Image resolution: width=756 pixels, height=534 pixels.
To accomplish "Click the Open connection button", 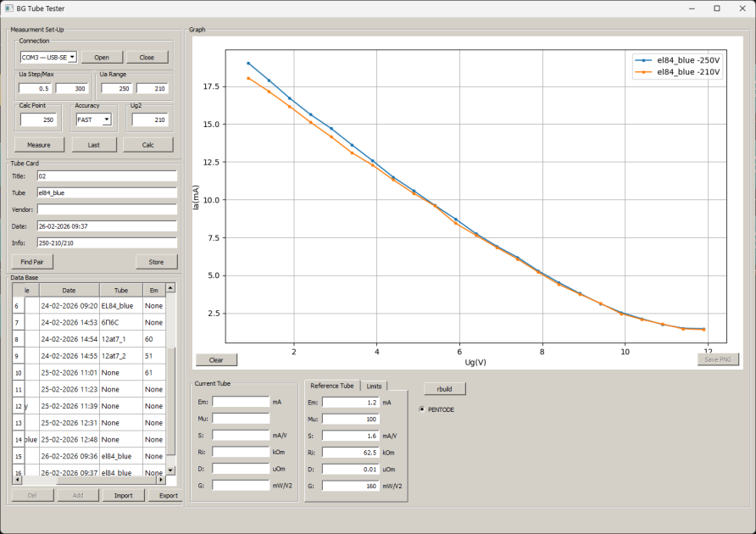I will pos(102,58).
